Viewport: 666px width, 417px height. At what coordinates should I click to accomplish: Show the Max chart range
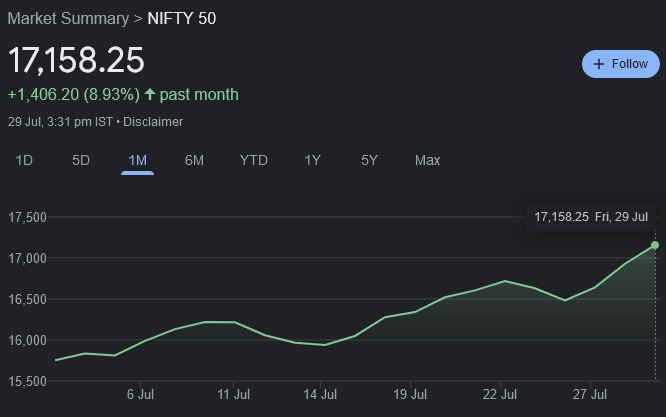(427, 160)
